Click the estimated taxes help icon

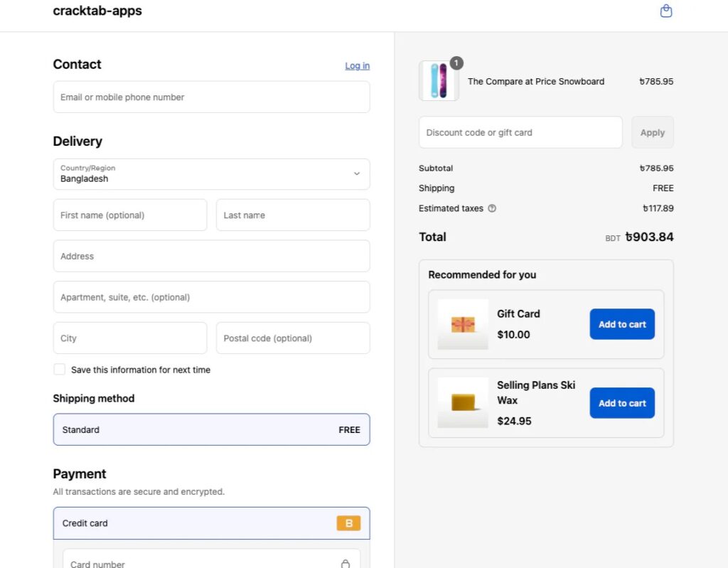pos(492,208)
